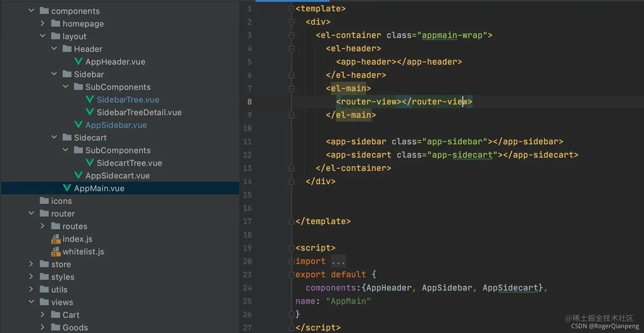Click the folder icon of components
The width and height of the screenshot is (644, 333).
tap(44, 11)
